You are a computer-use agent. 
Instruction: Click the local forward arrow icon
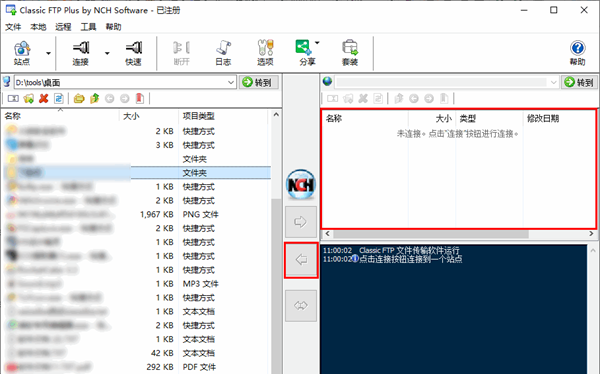click(125, 99)
